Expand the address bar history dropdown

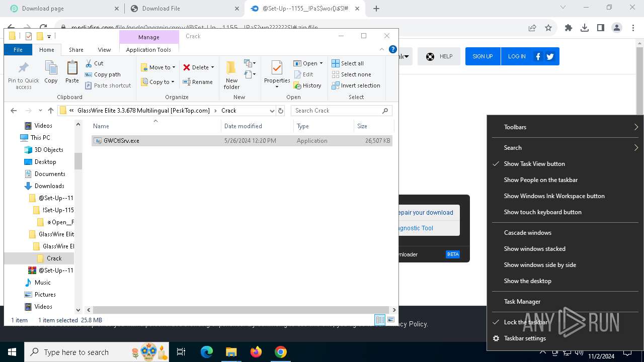(x=272, y=111)
